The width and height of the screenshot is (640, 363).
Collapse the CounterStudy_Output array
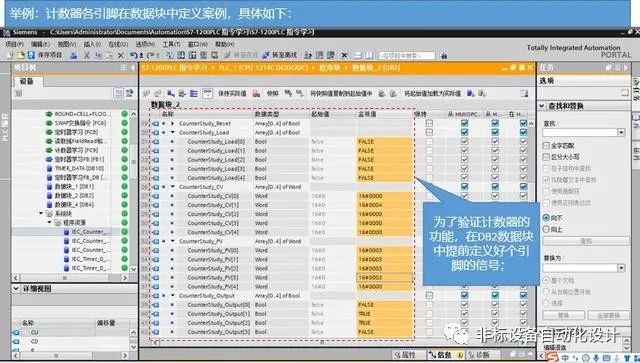173,295
